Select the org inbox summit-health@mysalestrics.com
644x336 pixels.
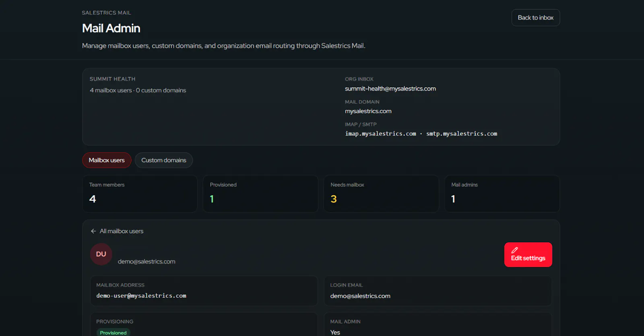(390, 89)
